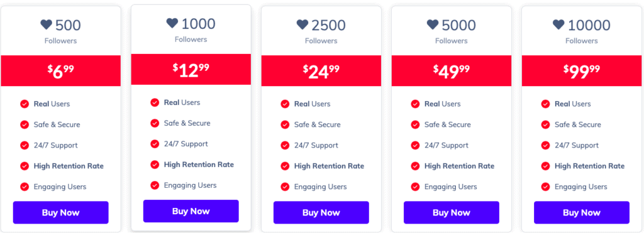Buy Now for the 1000 followers plan
644x233 pixels.
191,211
